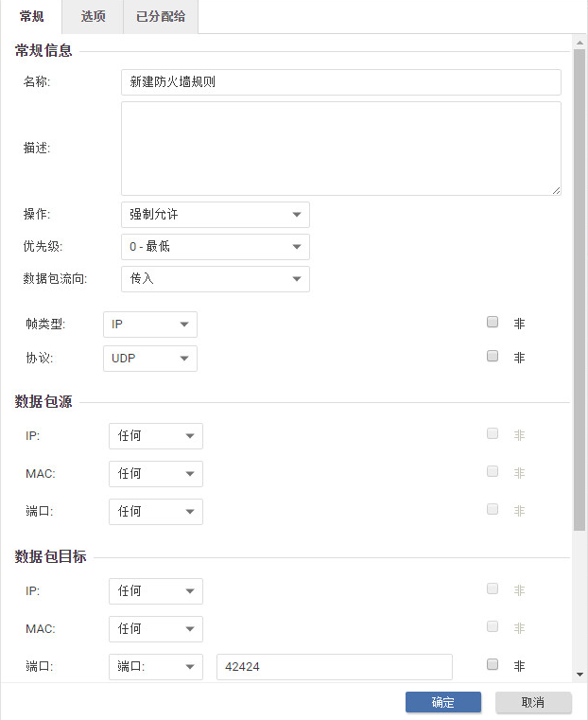The width and height of the screenshot is (588, 720).
Task: Enable the 非 checkbox for 帧类型
Action: 493,323
